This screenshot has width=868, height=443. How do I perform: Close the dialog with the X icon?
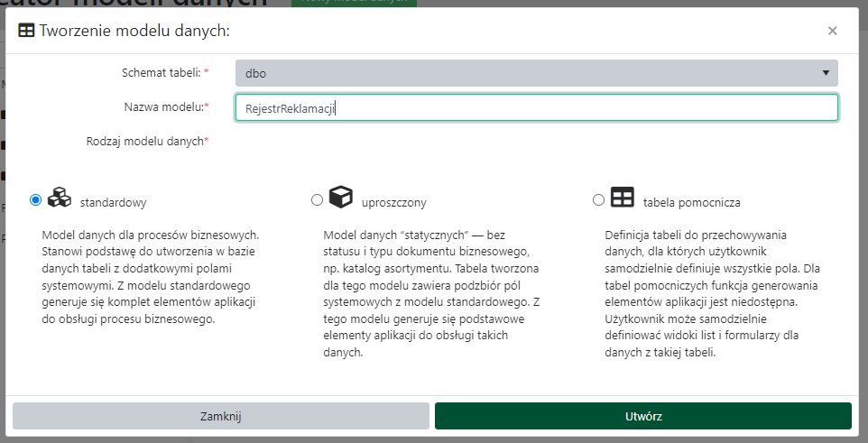tap(832, 31)
